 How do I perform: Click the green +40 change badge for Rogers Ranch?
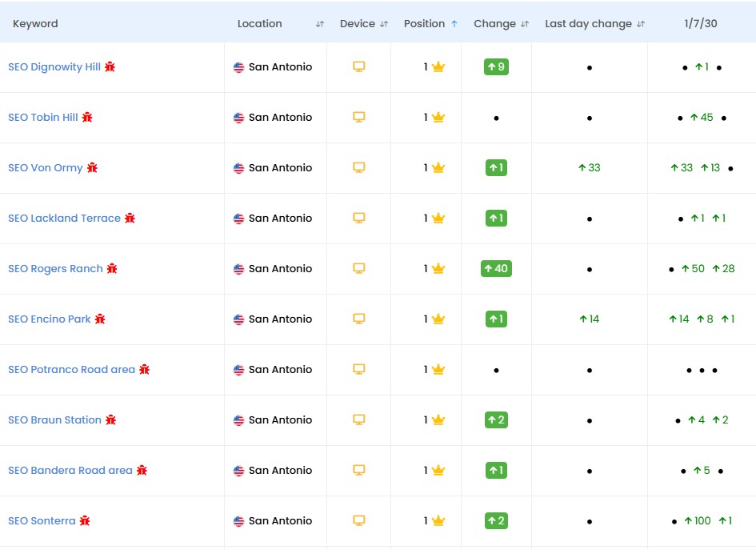point(497,268)
